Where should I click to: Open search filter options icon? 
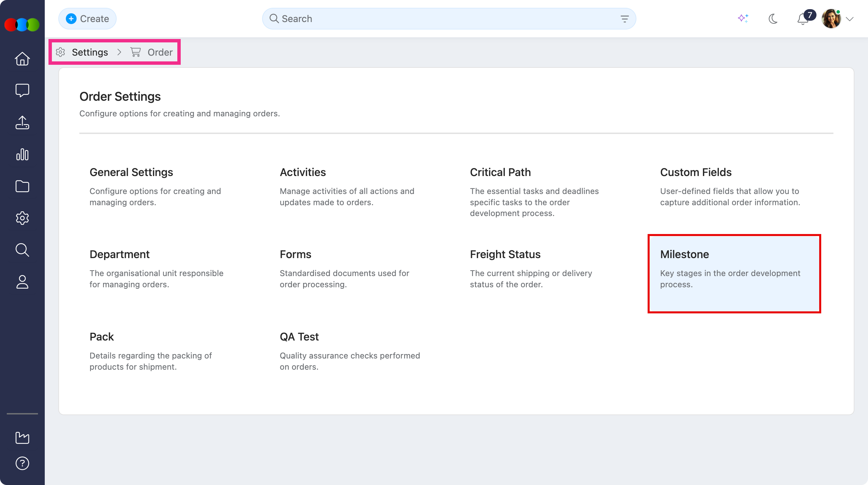click(x=625, y=19)
